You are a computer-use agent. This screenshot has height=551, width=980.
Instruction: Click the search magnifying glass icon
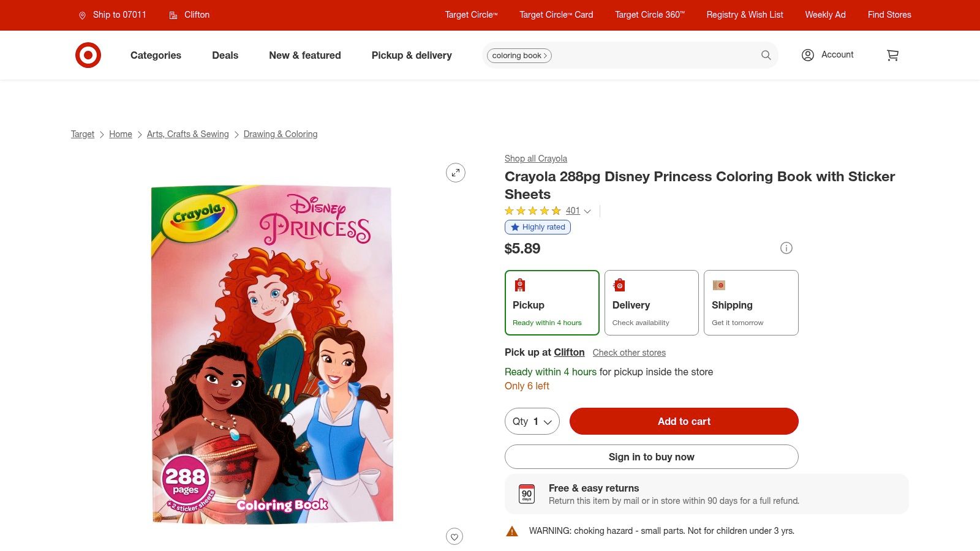tap(766, 55)
